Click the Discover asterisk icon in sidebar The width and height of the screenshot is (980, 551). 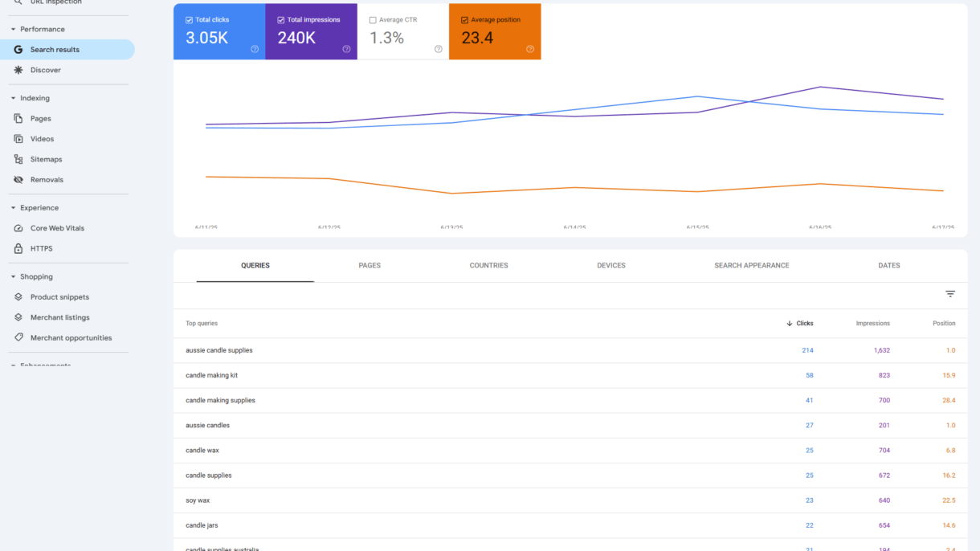[18, 70]
